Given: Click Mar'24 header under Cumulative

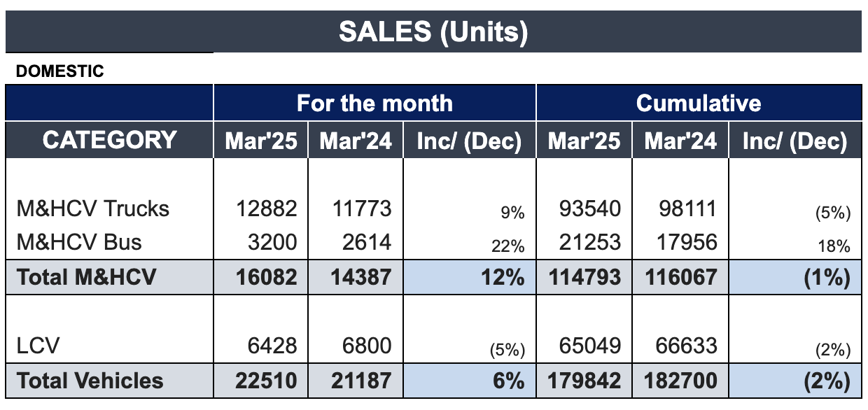Looking at the screenshot, I should click(x=680, y=141).
